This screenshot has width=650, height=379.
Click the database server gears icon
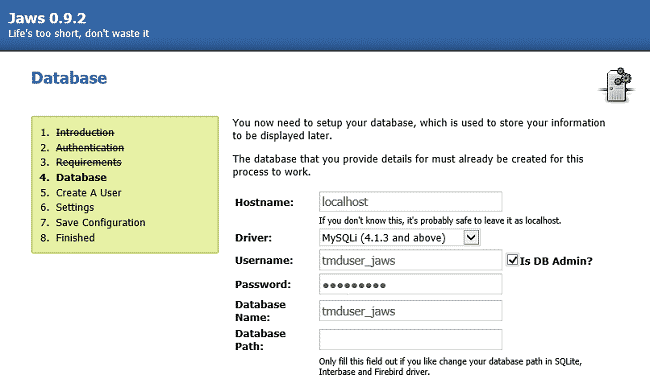click(617, 85)
